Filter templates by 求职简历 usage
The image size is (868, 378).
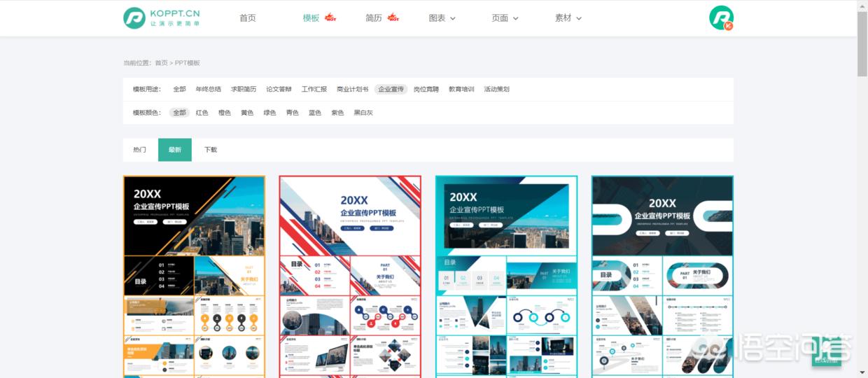tap(244, 90)
